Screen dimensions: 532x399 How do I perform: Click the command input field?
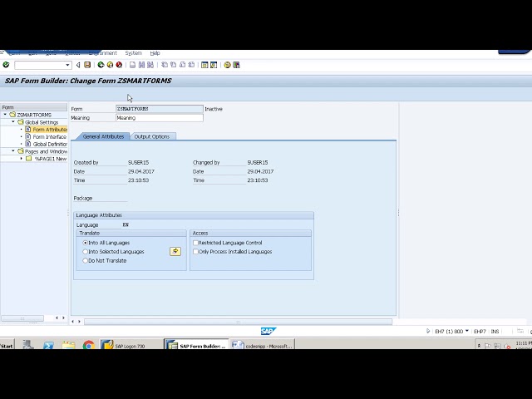click(x=40, y=65)
